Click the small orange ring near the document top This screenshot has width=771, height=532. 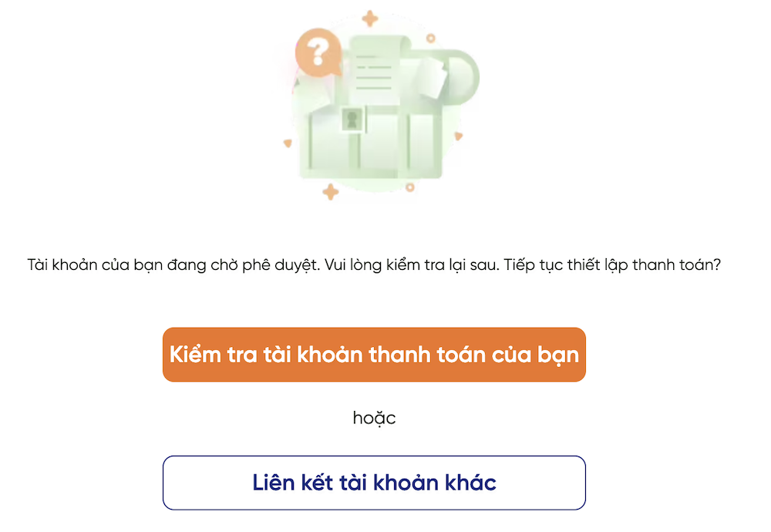coord(431,38)
